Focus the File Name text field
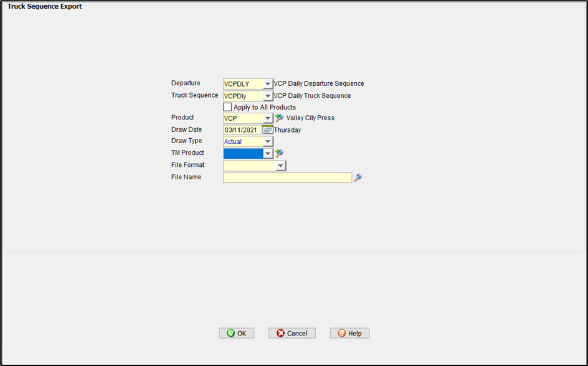 (287, 177)
